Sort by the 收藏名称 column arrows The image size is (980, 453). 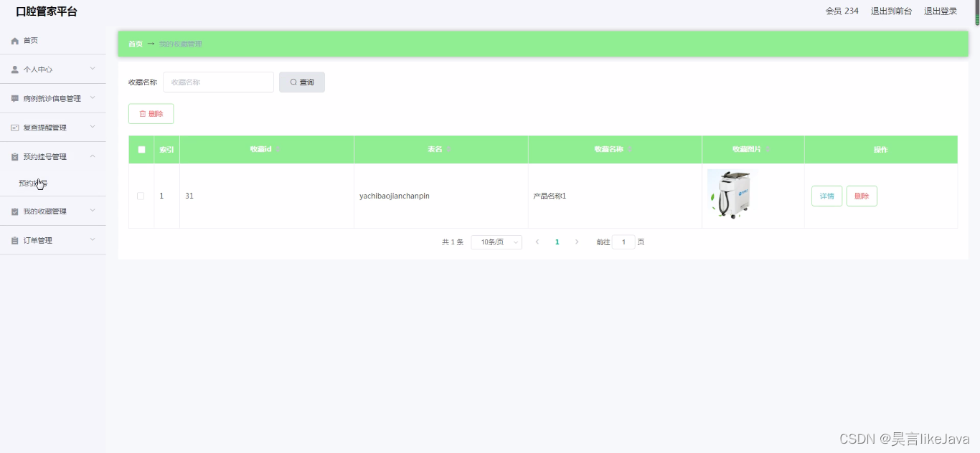(x=628, y=149)
